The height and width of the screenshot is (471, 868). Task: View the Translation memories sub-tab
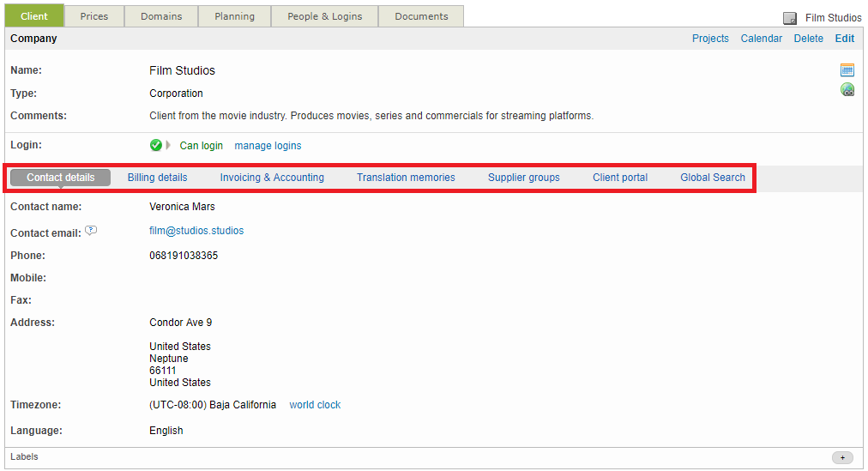pos(406,178)
